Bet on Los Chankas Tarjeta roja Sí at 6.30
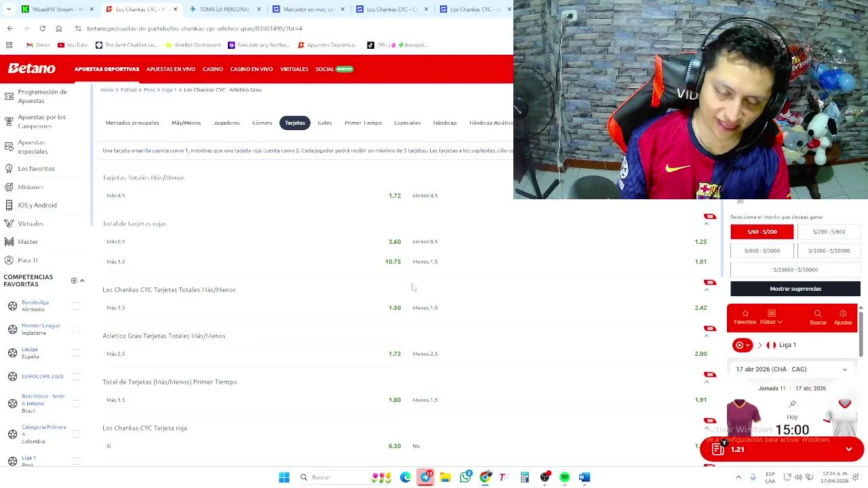 coord(254,446)
